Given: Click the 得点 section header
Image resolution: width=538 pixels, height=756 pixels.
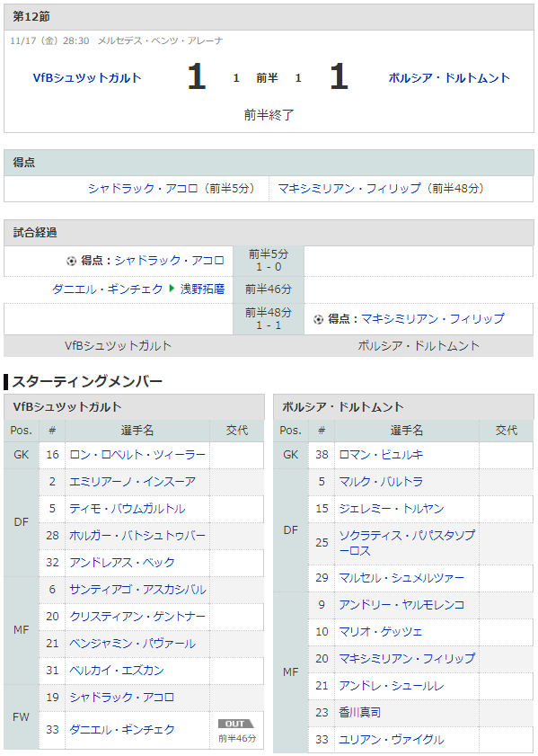Looking at the screenshot, I should coord(269,163).
